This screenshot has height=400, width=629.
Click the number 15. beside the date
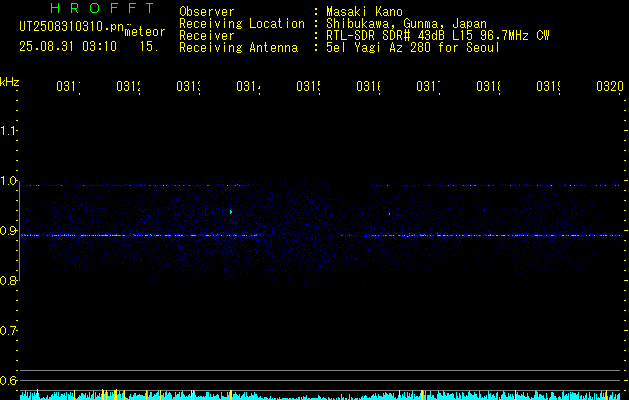149,47
